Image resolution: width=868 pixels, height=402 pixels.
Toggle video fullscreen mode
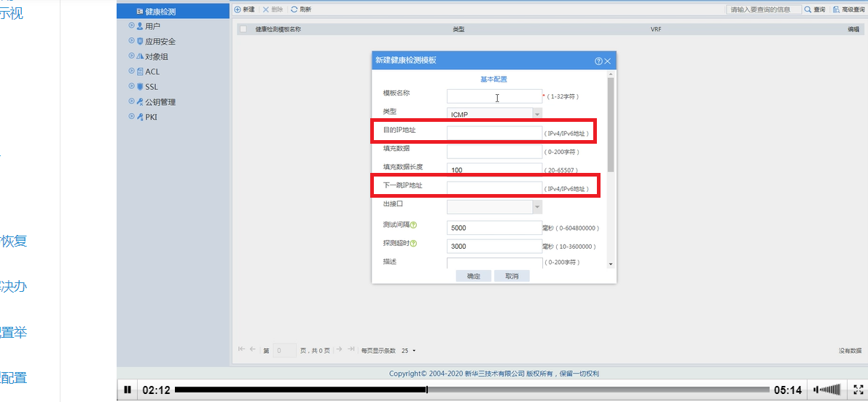pos(858,390)
